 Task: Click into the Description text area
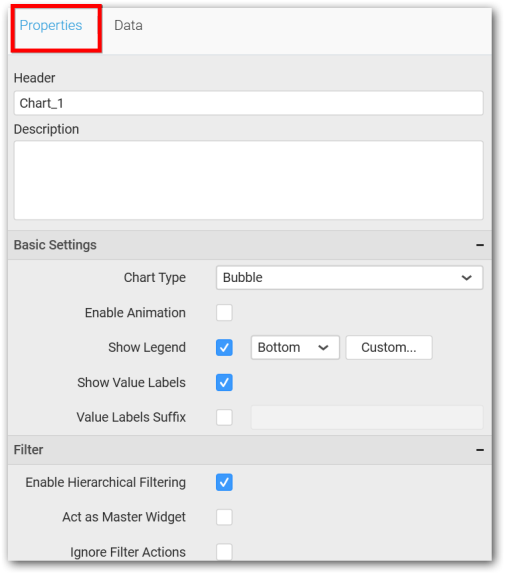248,180
